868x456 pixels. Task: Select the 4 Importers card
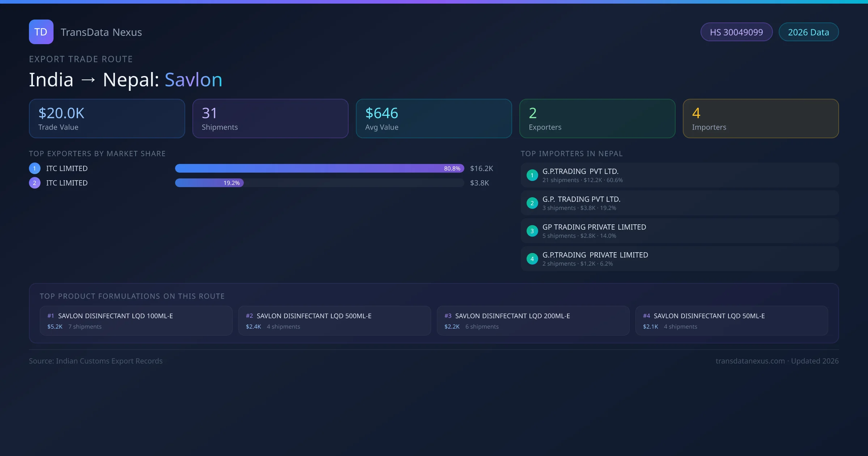[x=761, y=119]
